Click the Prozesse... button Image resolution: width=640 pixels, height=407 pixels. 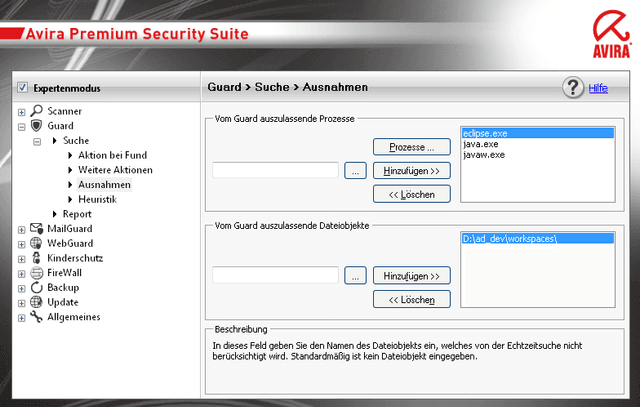tap(412, 147)
